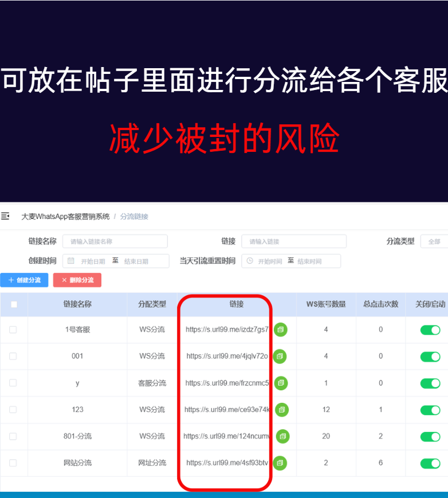Collapse the sidebar menu hamburger icon

[x=5, y=216]
